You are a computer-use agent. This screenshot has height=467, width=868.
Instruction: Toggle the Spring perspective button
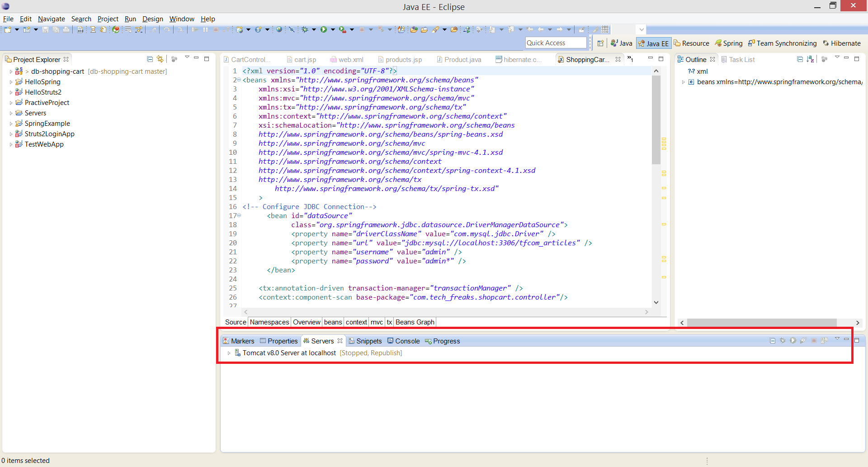[728, 43]
